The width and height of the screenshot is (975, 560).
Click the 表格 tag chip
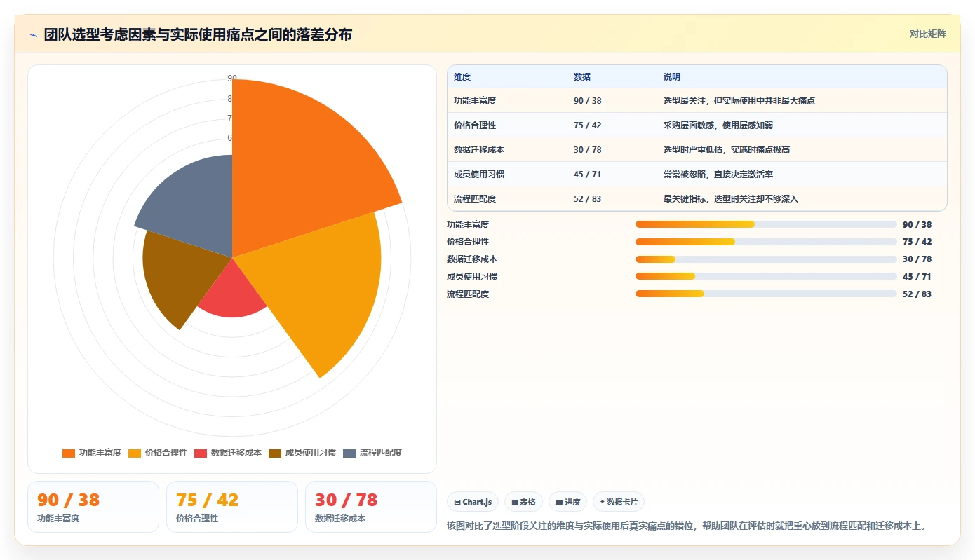click(x=523, y=502)
